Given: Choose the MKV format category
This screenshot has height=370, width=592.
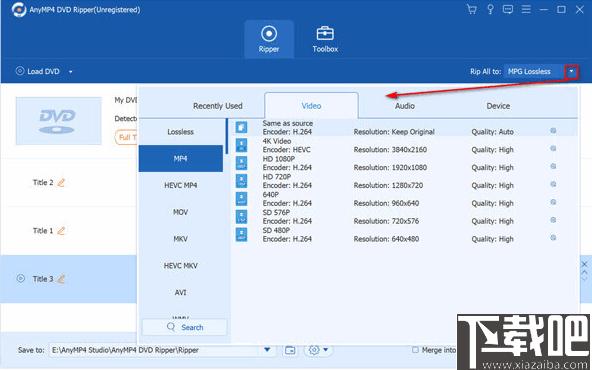Looking at the screenshot, I should pyautogui.click(x=180, y=239).
